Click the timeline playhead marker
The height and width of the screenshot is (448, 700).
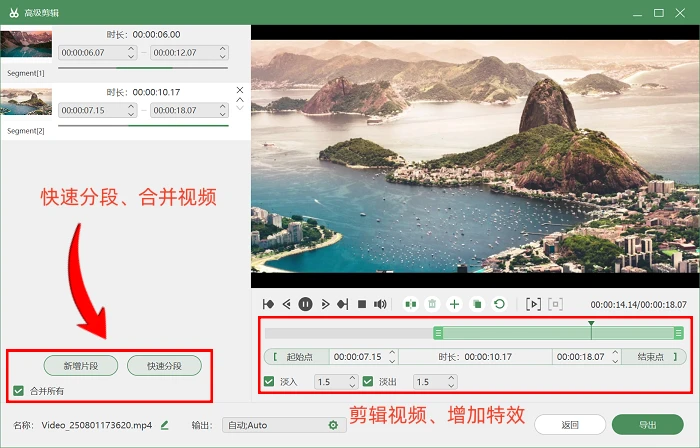click(591, 324)
